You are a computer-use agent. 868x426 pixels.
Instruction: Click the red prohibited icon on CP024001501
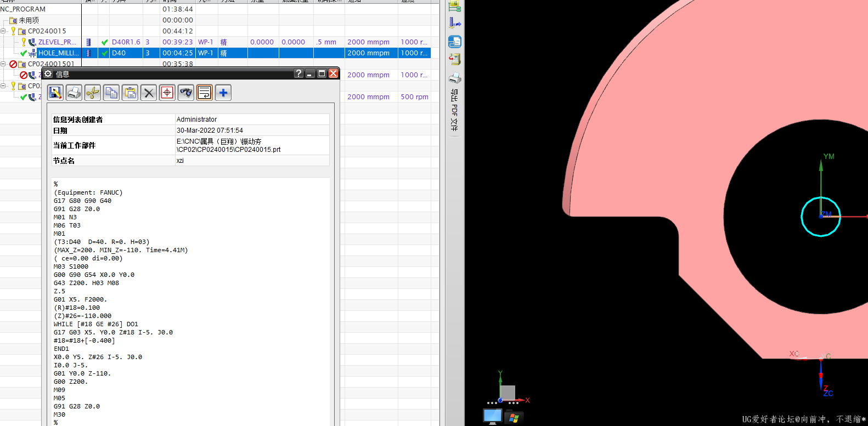click(x=13, y=64)
